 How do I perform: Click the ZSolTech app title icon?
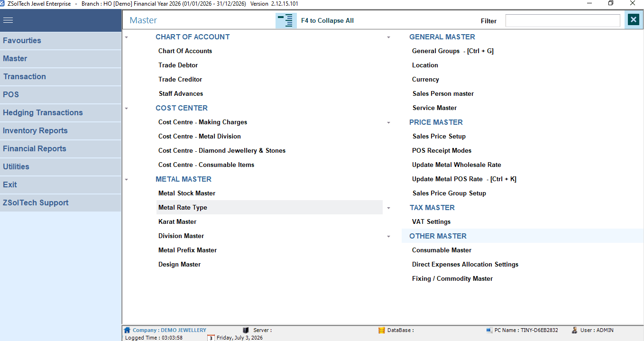coord(3,3)
